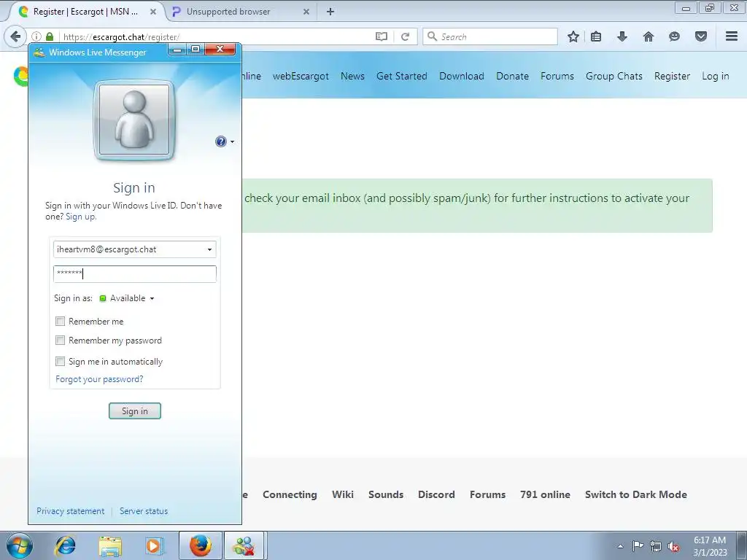
Task: Open Group Chats nav item
Action: click(x=614, y=76)
